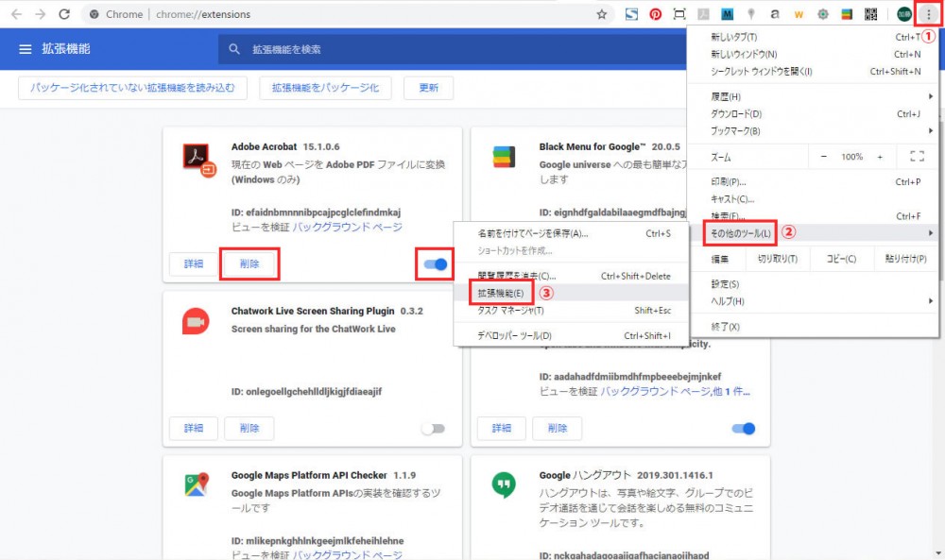Toggle fullscreen from the zoom row
The image size is (945, 560).
(x=918, y=157)
